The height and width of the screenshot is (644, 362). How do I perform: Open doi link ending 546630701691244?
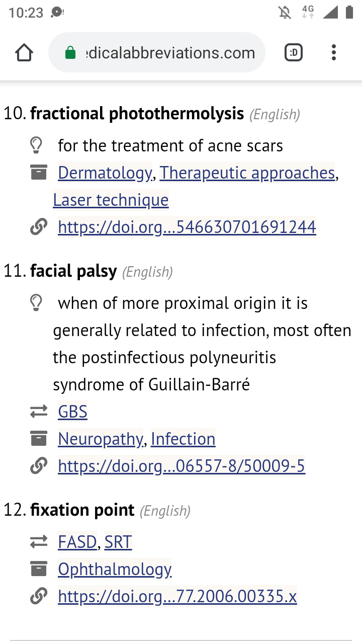tap(187, 227)
